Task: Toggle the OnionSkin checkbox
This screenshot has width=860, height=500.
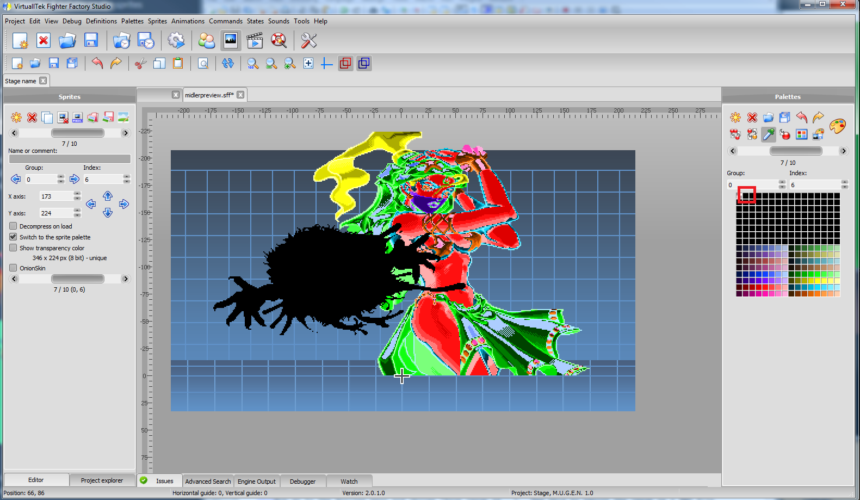Action: pos(13,268)
